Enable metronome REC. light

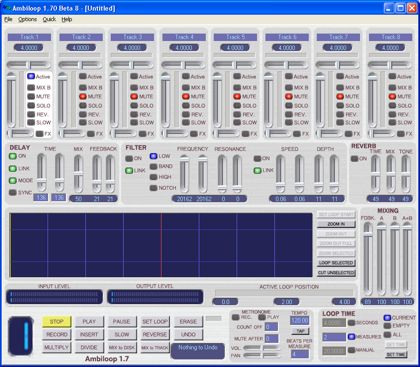pyautogui.click(x=235, y=317)
